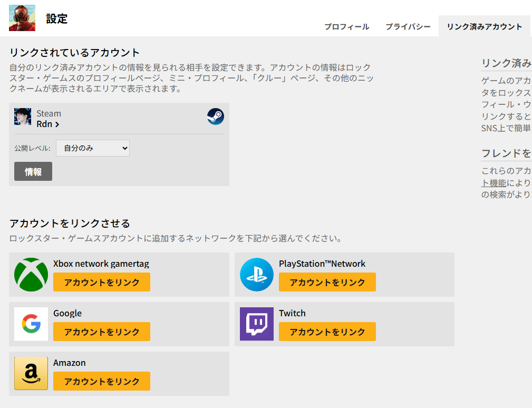Click the Amazon logo icon
532x408 pixels.
[x=31, y=374]
